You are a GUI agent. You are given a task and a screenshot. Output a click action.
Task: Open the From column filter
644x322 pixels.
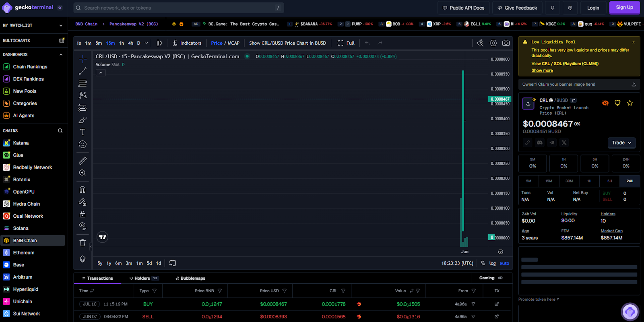click(473, 291)
